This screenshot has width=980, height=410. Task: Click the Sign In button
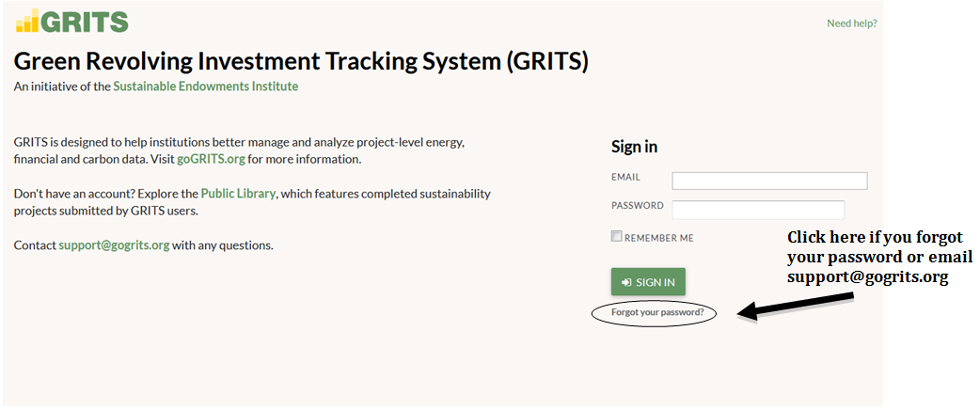coord(648,282)
